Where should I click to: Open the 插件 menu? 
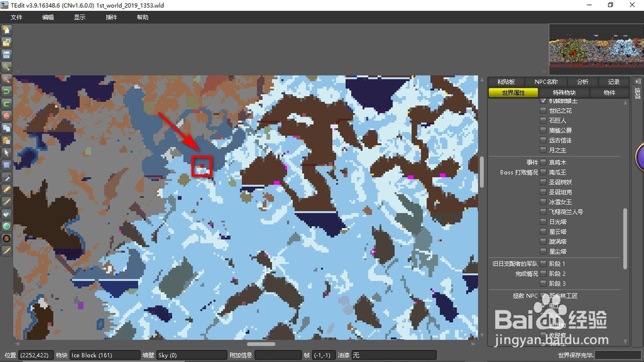(111, 17)
